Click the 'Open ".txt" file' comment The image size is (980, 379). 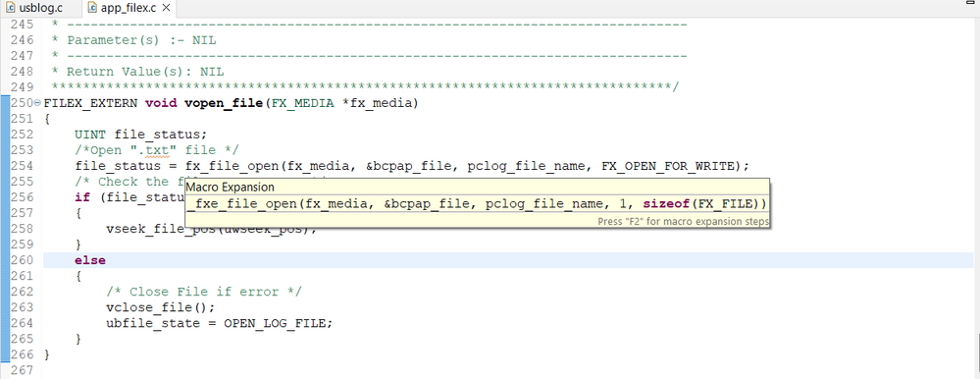157,150
